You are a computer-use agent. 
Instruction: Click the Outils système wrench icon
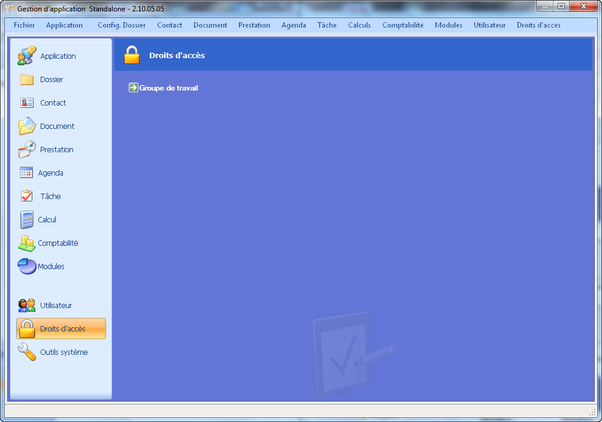click(27, 352)
